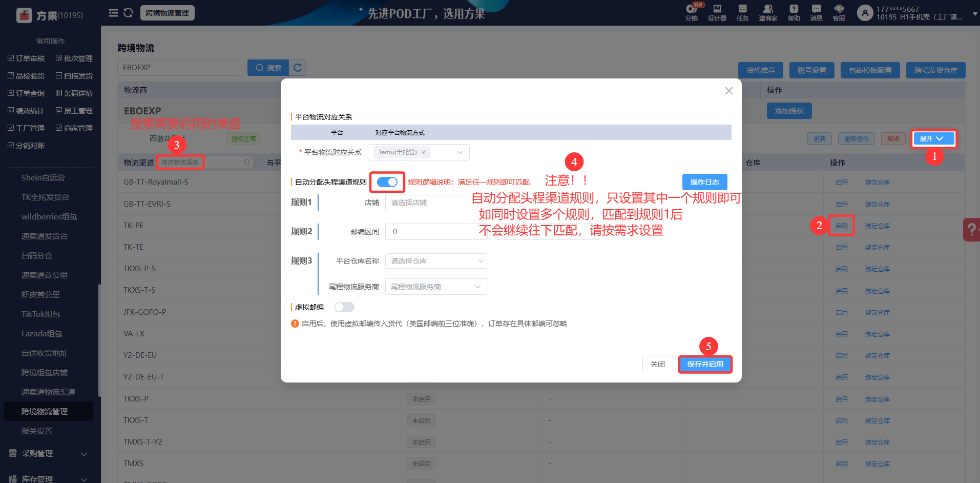This screenshot has height=483, width=980.
Task: Open the 平台物流对应关系 dropdown
Action: [419, 152]
